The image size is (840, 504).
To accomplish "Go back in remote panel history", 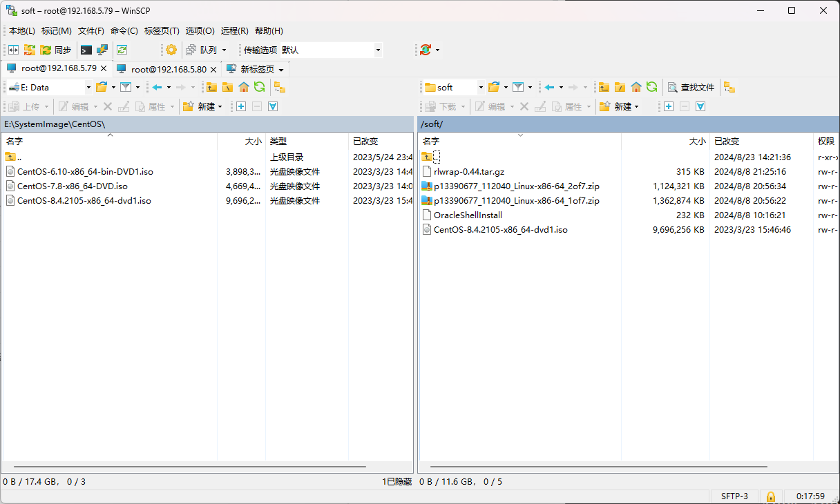I will tap(550, 87).
